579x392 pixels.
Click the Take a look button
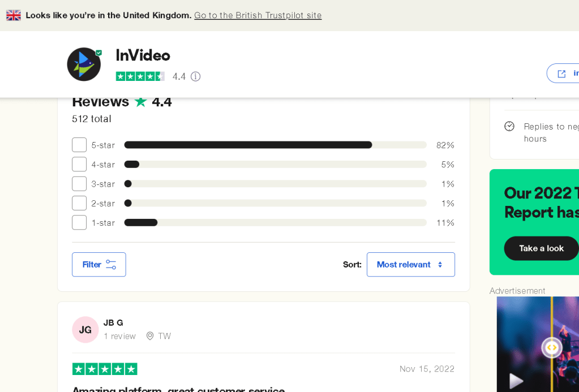(x=541, y=248)
